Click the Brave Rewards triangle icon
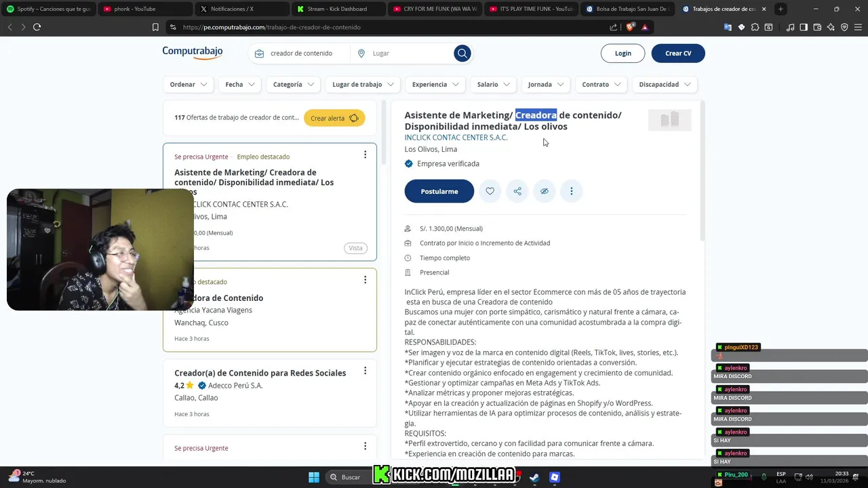Viewport: 868px width, 488px height. click(x=645, y=27)
